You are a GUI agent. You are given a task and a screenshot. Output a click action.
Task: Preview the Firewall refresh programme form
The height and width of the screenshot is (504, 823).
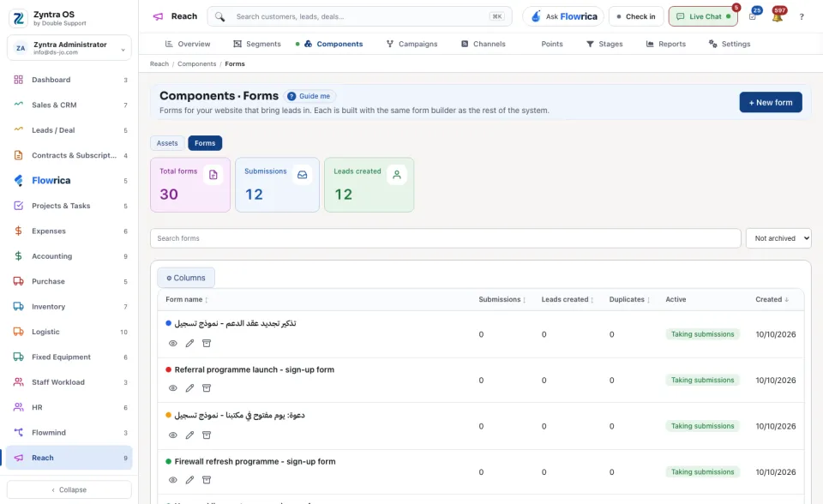172,480
